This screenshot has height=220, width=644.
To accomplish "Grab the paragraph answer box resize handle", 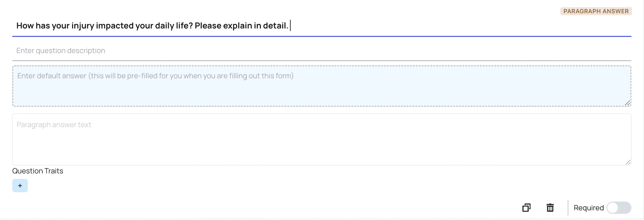I will click(628, 162).
